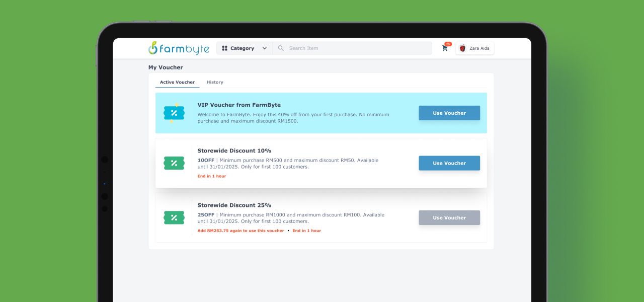Use the VIP Voucher from FarmByte
The image size is (644, 302).
tap(449, 113)
